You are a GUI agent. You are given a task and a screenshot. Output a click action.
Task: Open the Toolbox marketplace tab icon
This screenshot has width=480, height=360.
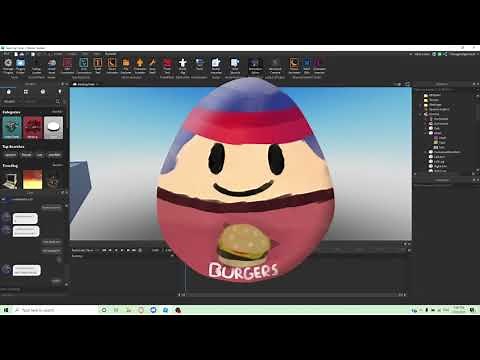(9, 92)
